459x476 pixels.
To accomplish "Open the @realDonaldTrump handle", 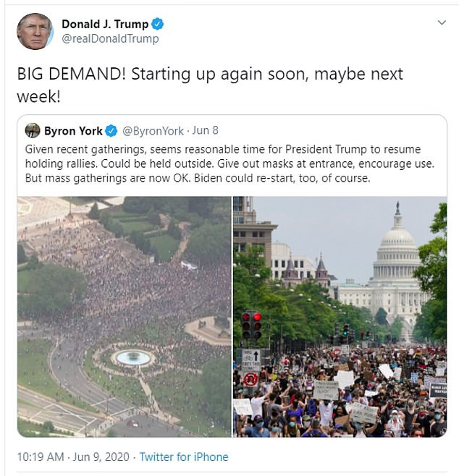I will pos(110,39).
